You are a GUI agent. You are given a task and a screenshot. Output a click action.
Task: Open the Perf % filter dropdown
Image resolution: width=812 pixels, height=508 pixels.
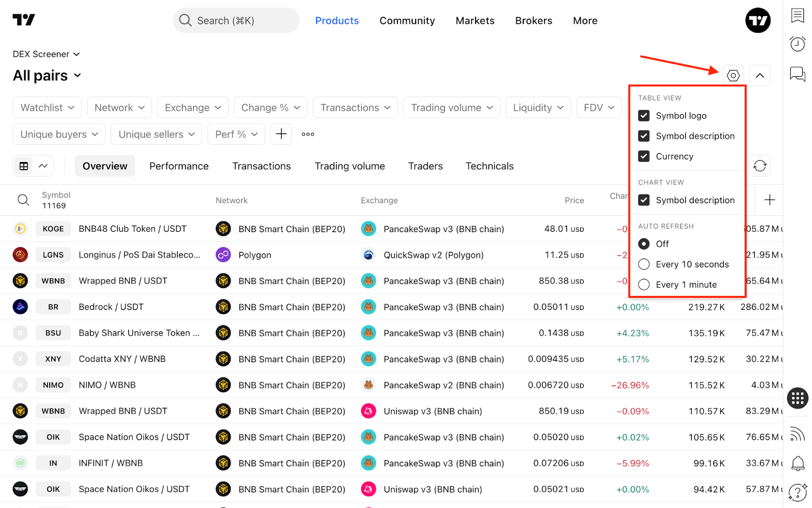236,134
